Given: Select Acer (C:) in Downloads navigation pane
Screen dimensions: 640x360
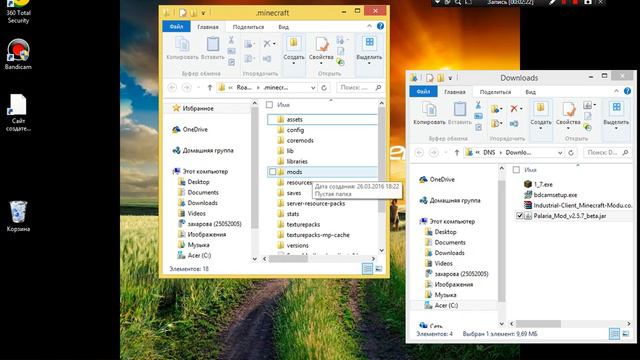Looking at the screenshot, I should click(446, 305).
